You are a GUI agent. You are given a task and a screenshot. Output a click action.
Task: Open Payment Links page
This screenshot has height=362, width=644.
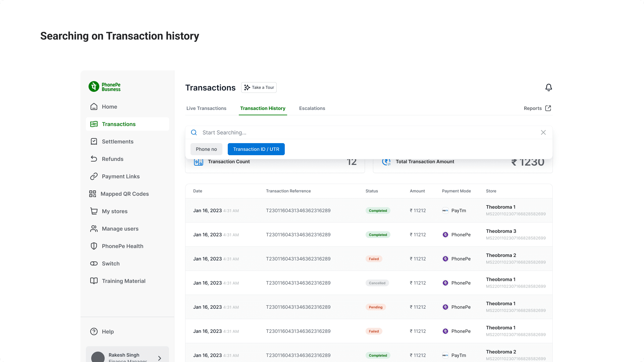(x=120, y=176)
